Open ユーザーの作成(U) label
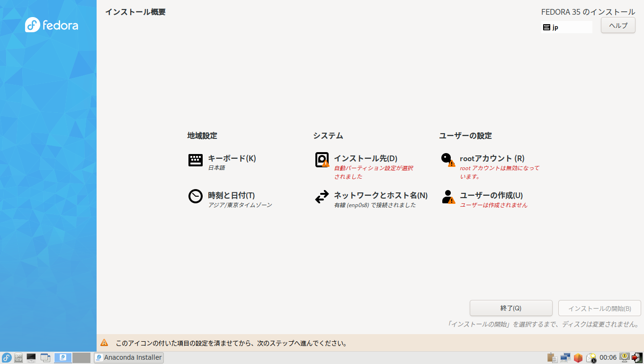Image resolution: width=644 pixels, height=364 pixels. (491, 195)
